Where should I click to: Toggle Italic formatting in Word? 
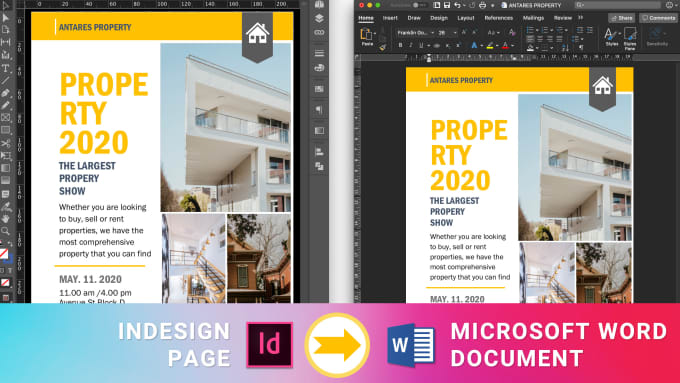(411, 45)
